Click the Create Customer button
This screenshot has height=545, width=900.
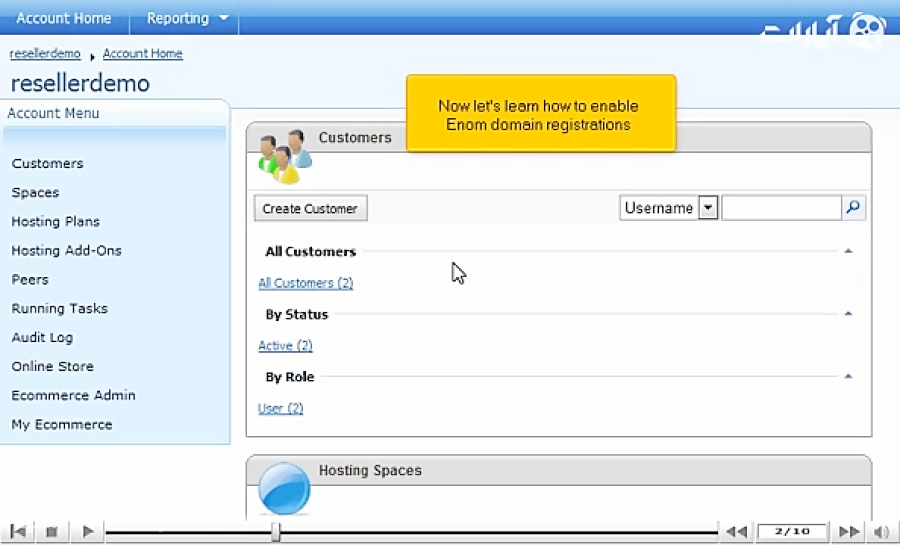[310, 208]
